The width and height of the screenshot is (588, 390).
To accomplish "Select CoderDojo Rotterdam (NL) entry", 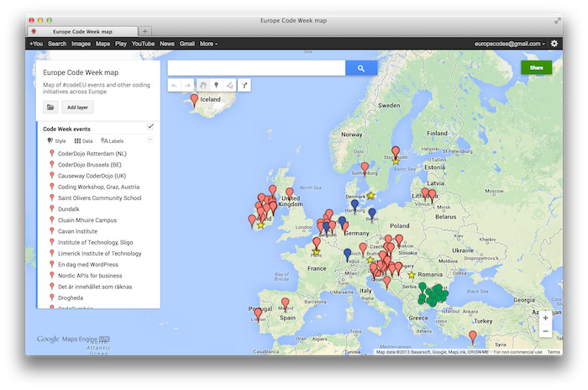I will [x=92, y=154].
